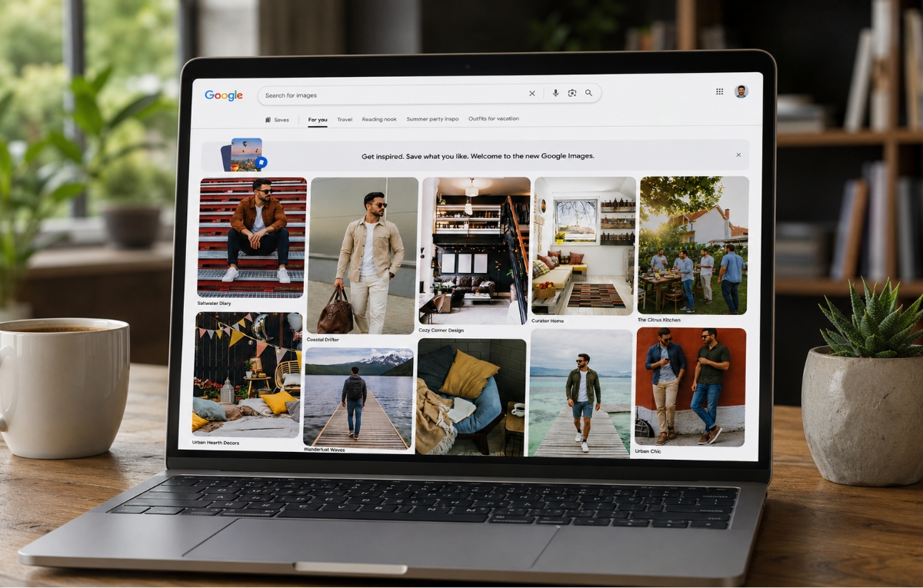Image resolution: width=923 pixels, height=588 pixels.
Task: Open Google Lens camera search icon
Action: coord(572,93)
